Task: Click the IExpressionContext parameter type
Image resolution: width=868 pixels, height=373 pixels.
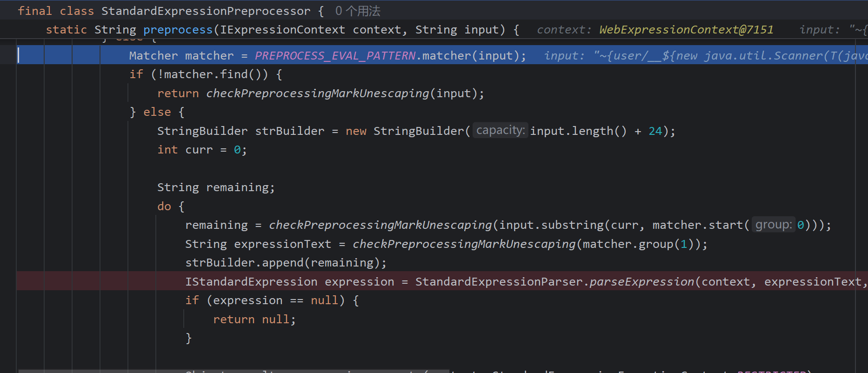Action: pos(283,30)
